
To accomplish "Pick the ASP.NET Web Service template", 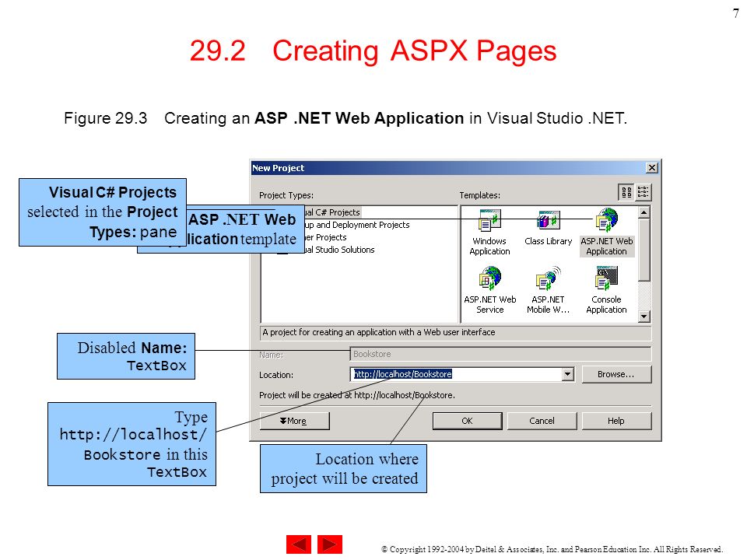I will (x=489, y=290).
